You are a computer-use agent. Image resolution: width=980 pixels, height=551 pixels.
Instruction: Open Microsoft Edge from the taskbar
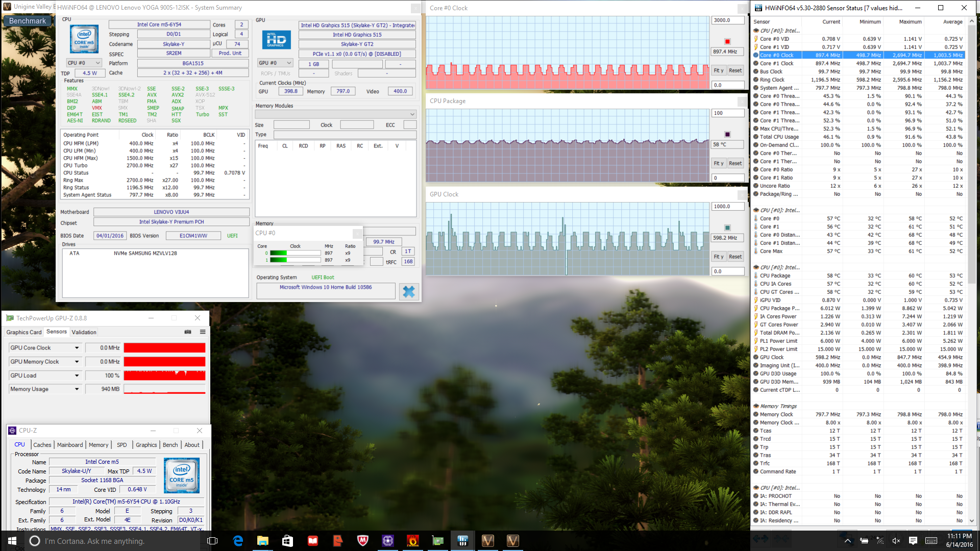click(238, 541)
